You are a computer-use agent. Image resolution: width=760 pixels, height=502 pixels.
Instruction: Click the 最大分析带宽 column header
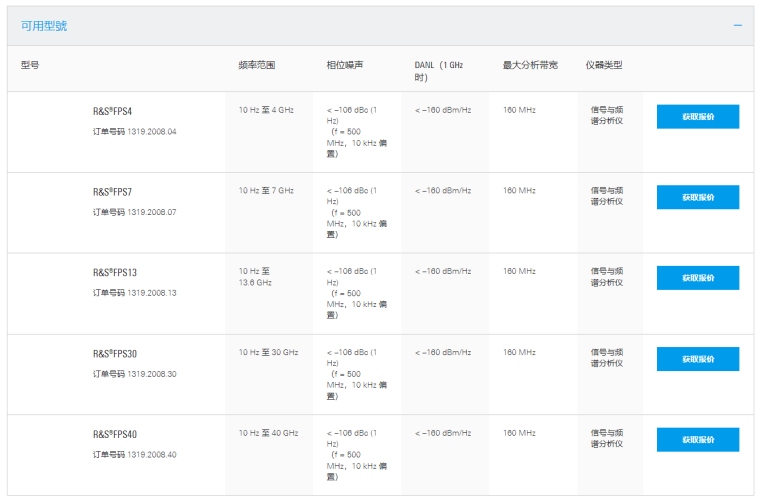(530, 65)
